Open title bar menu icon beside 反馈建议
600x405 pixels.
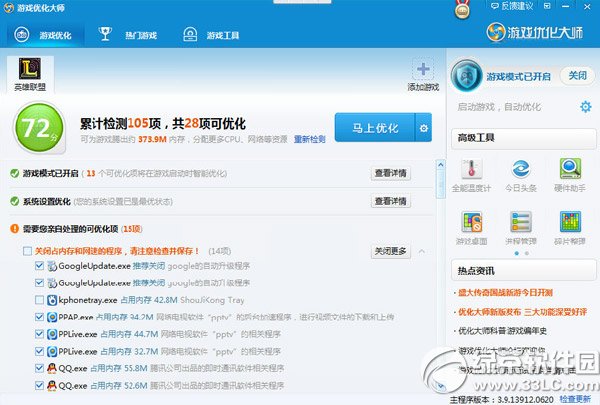click(x=547, y=6)
